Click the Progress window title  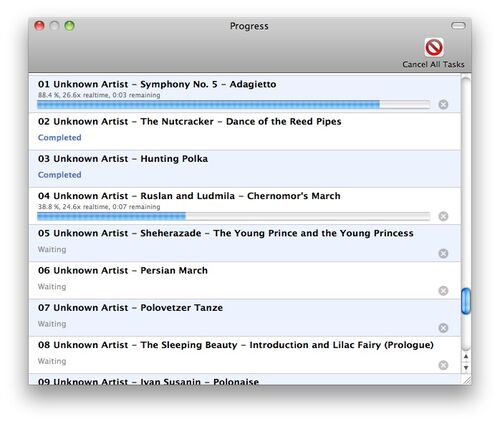[x=249, y=26]
